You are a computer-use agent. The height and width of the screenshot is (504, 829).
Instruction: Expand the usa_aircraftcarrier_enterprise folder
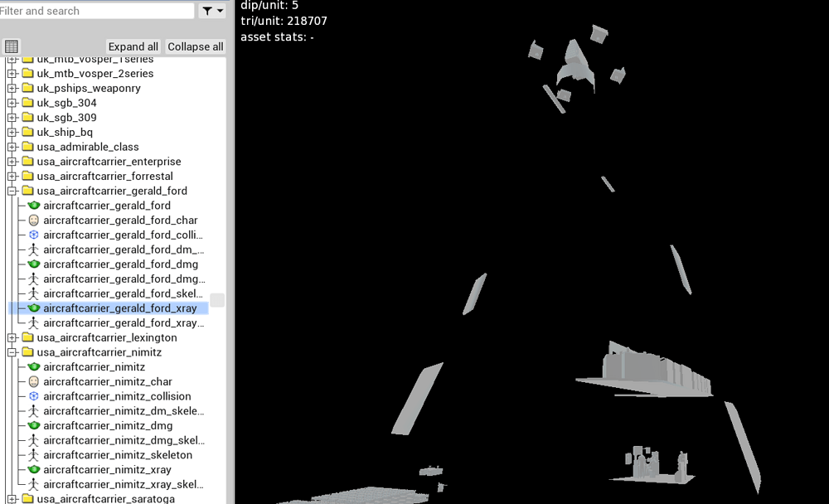(12, 162)
